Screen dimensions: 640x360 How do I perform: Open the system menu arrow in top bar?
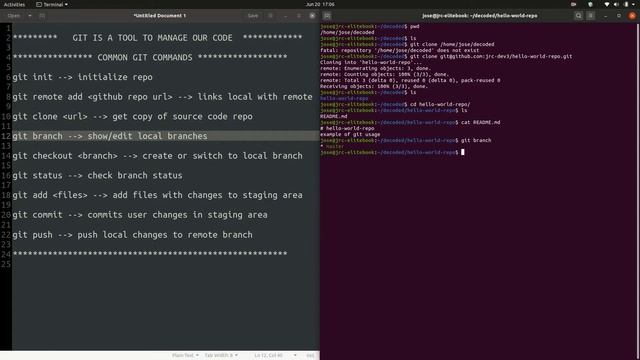(x=634, y=4)
